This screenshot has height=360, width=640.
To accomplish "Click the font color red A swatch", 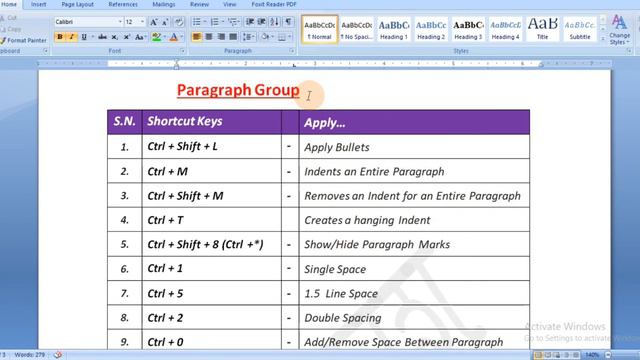I will pyautogui.click(x=173, y=37).
